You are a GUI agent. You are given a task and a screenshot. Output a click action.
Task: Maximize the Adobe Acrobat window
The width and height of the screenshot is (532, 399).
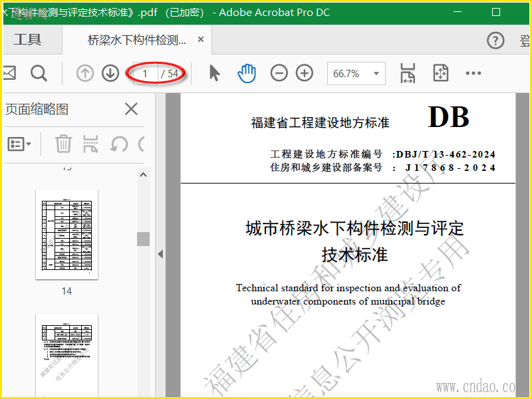click(x=496, y=12)
